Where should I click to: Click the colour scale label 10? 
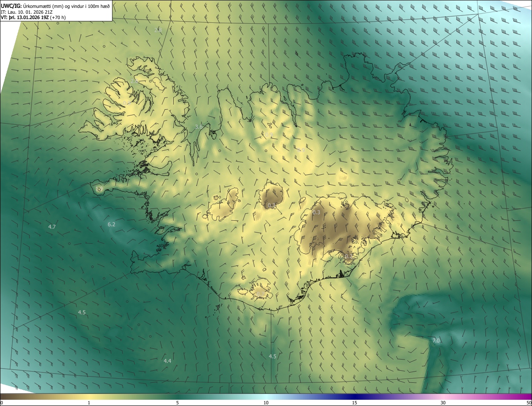[266, 403]
